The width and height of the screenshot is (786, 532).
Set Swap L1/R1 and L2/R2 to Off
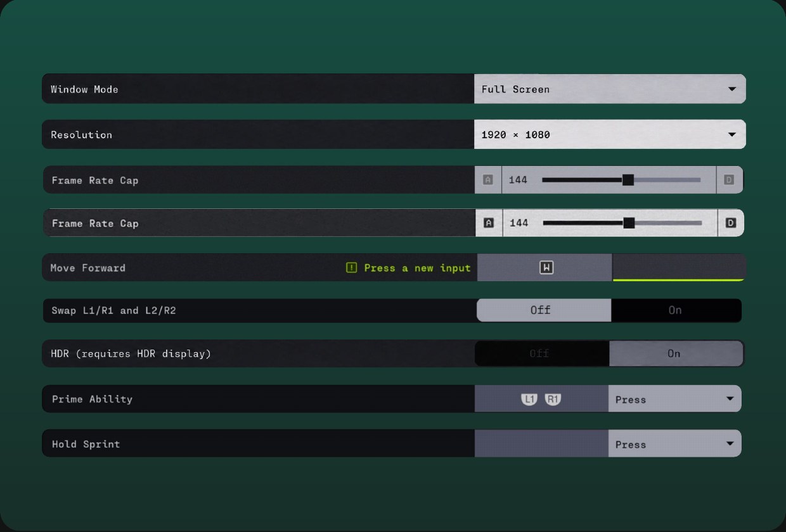pos(543,310)
